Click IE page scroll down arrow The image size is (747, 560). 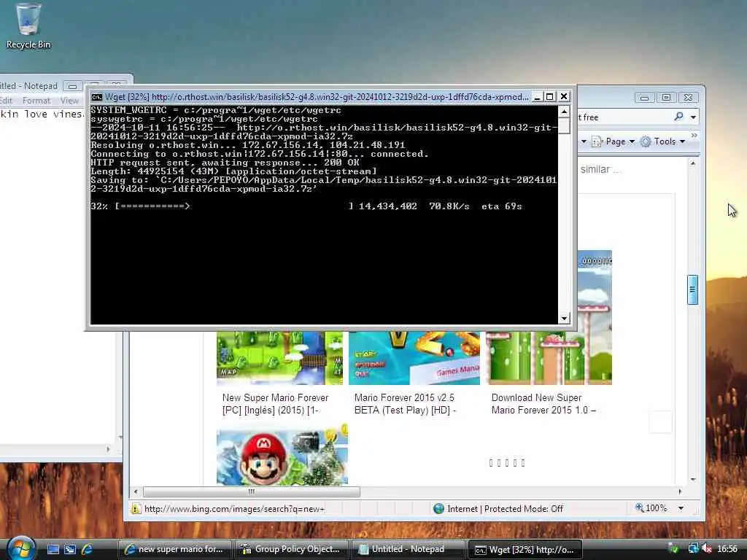coord(693,479)
